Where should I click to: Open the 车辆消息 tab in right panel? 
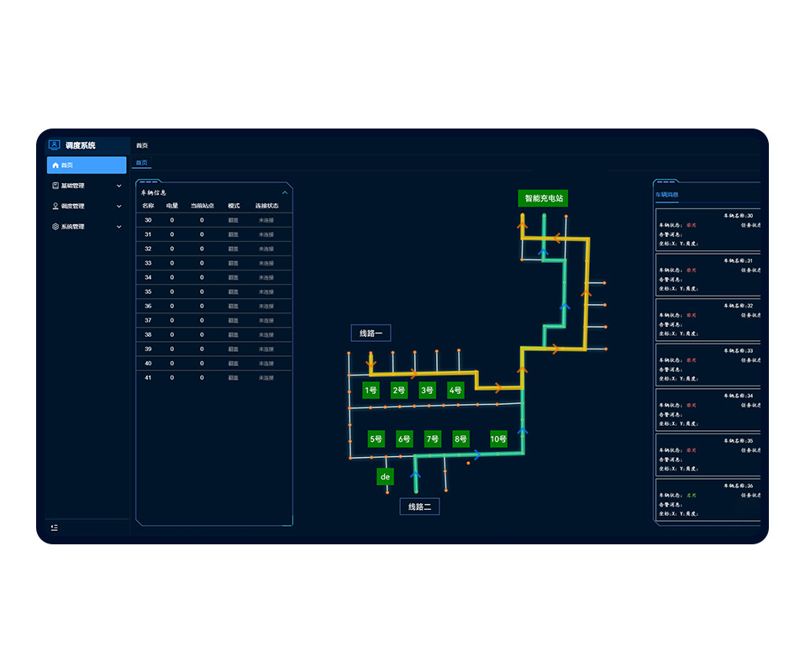point(667,195)
